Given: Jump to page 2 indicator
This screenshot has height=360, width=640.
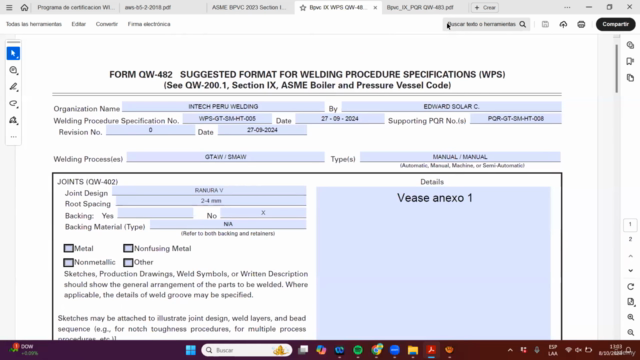Looking at the screenshot, I should pyautogui.click(x=630, y=239).
